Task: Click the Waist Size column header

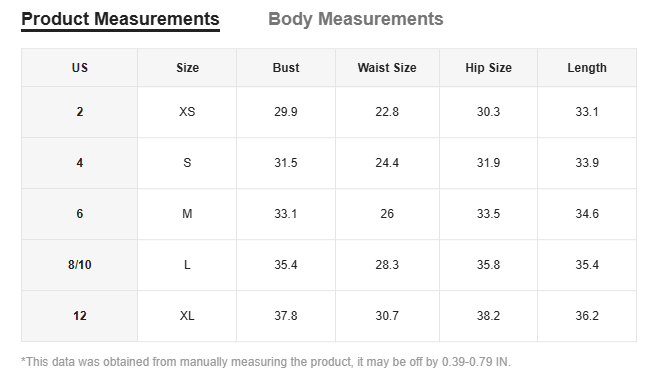Action: 387,68
